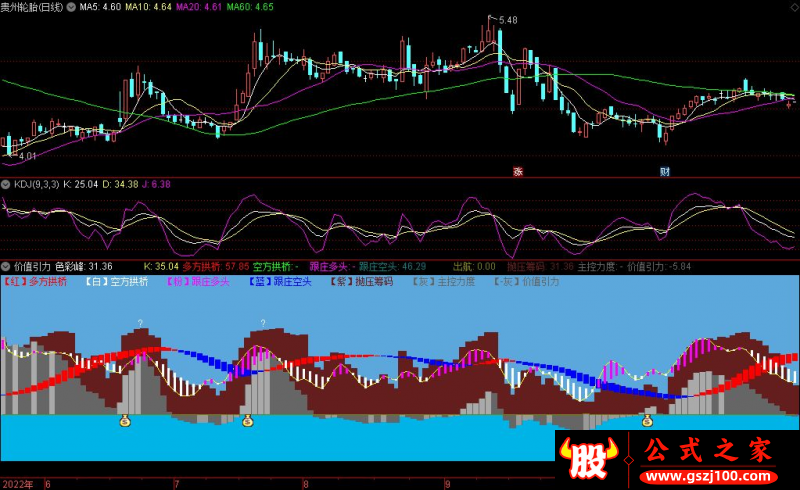
Task: Click the money bag icon near September
Action: point(647,421)
